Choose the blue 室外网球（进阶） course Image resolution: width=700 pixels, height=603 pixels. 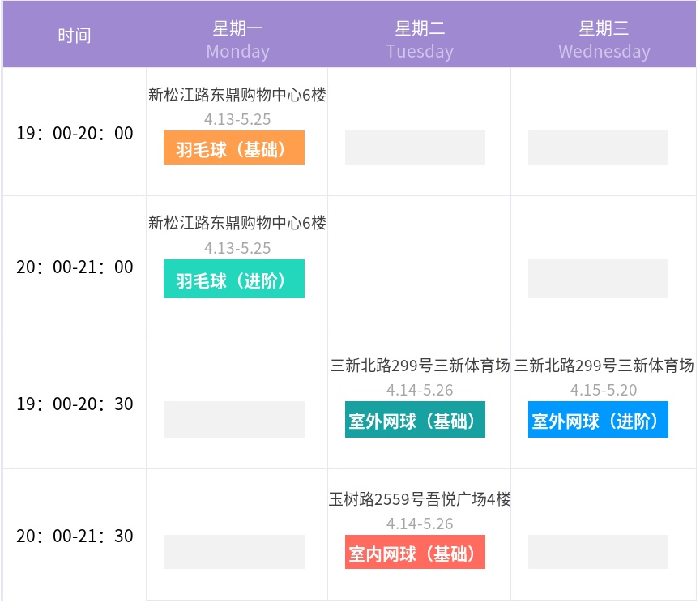point(598,420)
